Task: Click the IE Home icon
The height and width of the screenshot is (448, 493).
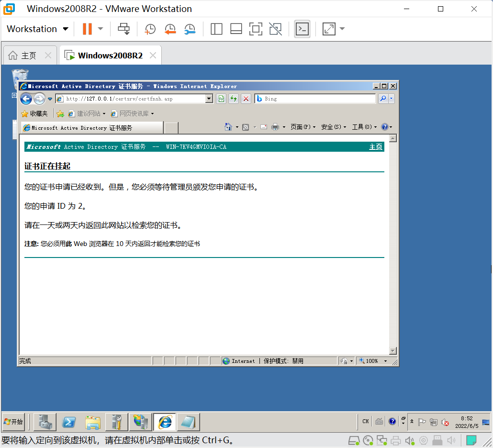Action: tap(228, 127)
